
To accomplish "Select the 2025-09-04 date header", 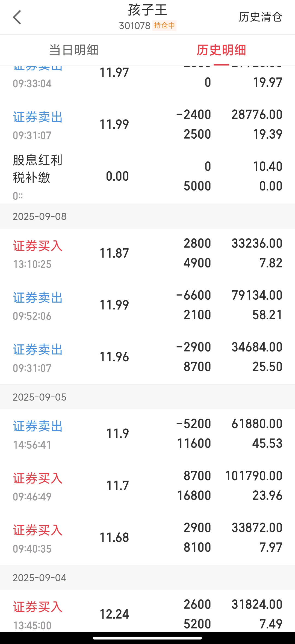I will coord(147,578).
